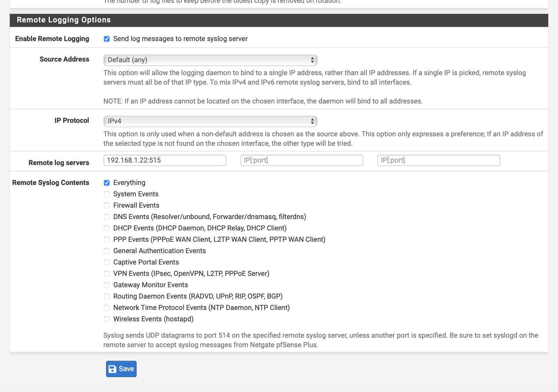Image resolution: width=558 pixels, height=392 pixels.
Task: Check General Authentication Events
Action: point(107,251)
